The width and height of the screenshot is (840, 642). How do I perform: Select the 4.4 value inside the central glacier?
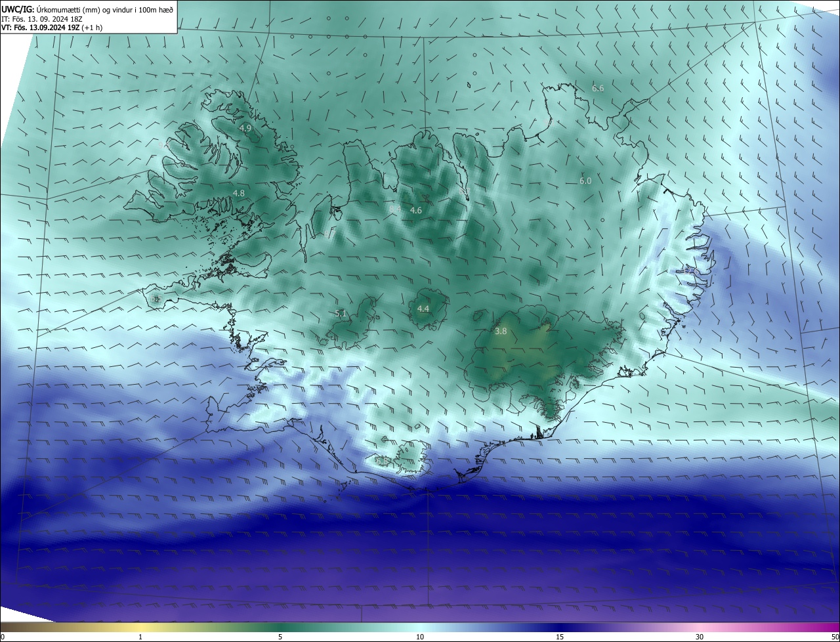coord(423,309)
